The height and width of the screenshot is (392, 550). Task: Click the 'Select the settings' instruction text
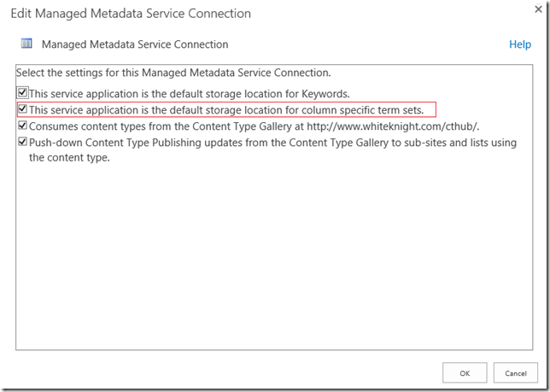point(173,73)
